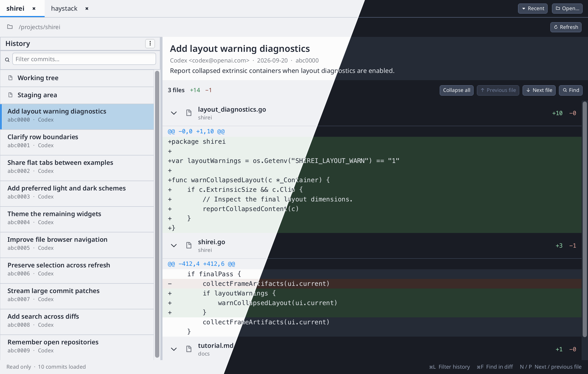Viewport: 588px width, 374px height.
Task: Collapse the shirei.go diff section
Action: (x=174, y=246)
